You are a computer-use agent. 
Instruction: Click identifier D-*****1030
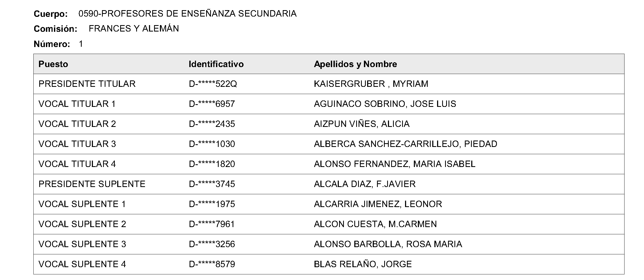[212, 144]
